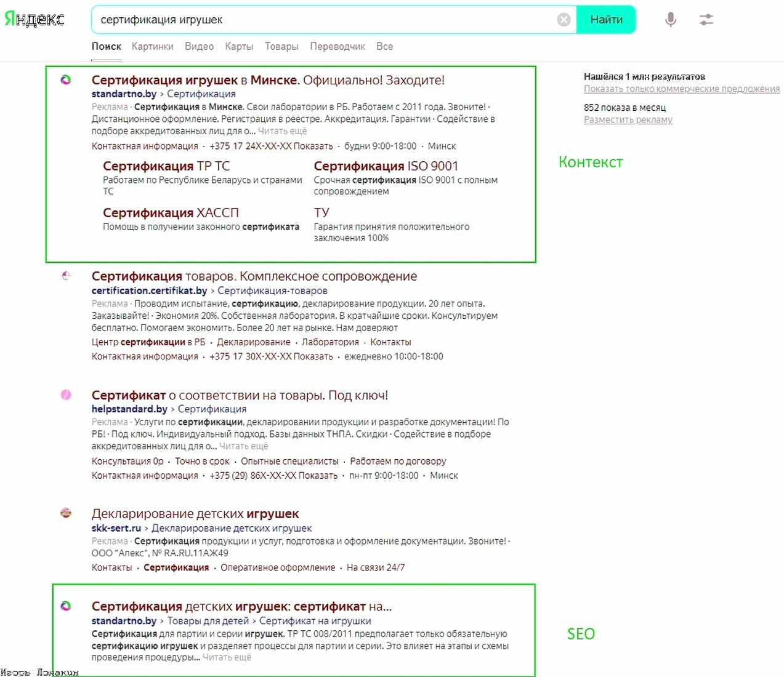Open Лаборатория quick link
Viewport: 784px width, 677px height.
pos(330,342)
